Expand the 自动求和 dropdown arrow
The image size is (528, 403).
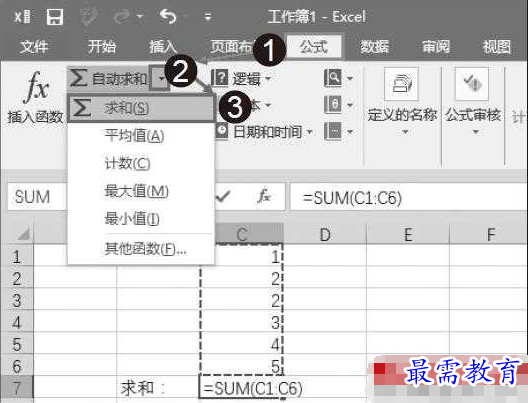tap(160, 79)
